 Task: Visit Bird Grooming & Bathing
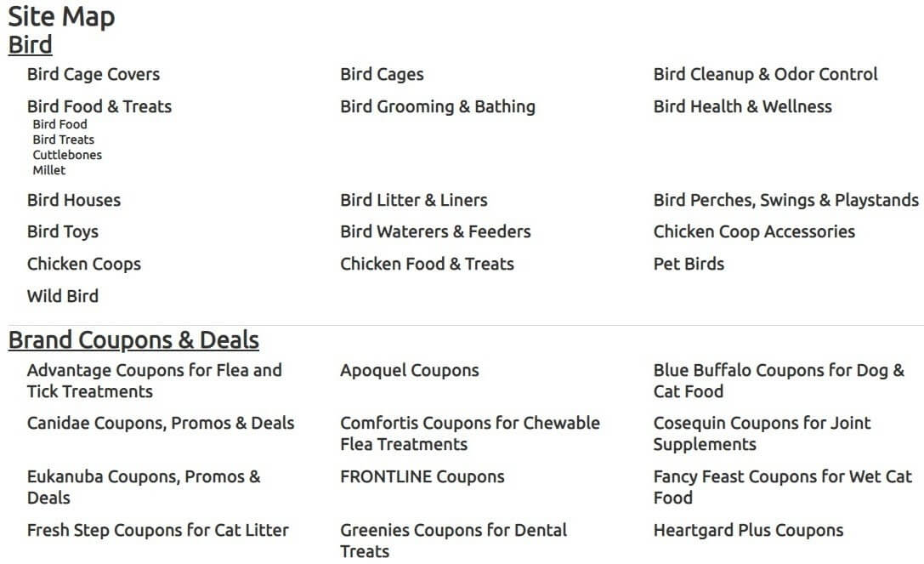438,106
